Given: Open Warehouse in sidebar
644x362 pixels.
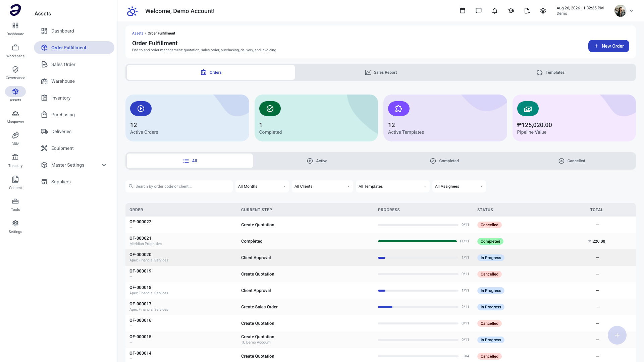Looking at the screenshot, I should pyautogui.click(x=74, y=81).
